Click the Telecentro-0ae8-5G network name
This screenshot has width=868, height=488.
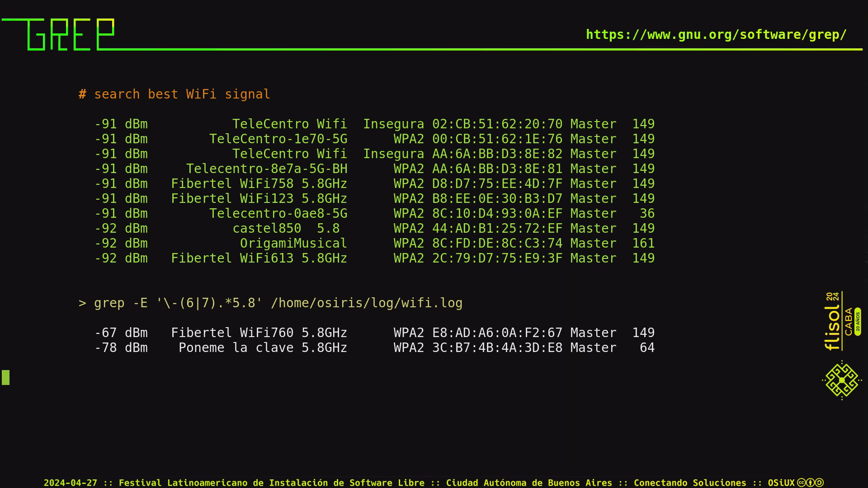coord(278,213)
